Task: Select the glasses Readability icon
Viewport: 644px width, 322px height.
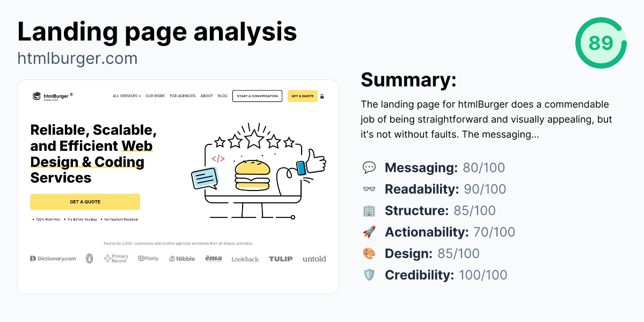Action: (x=369, y=189)
